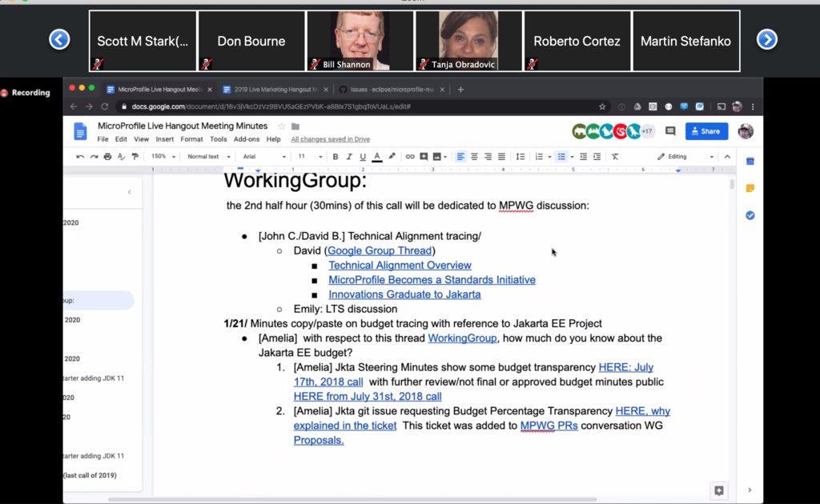Image resolution: width=820 pixels, height=504 pixels.
Task: Toggle underline formatting
Action: pos(363,157)
